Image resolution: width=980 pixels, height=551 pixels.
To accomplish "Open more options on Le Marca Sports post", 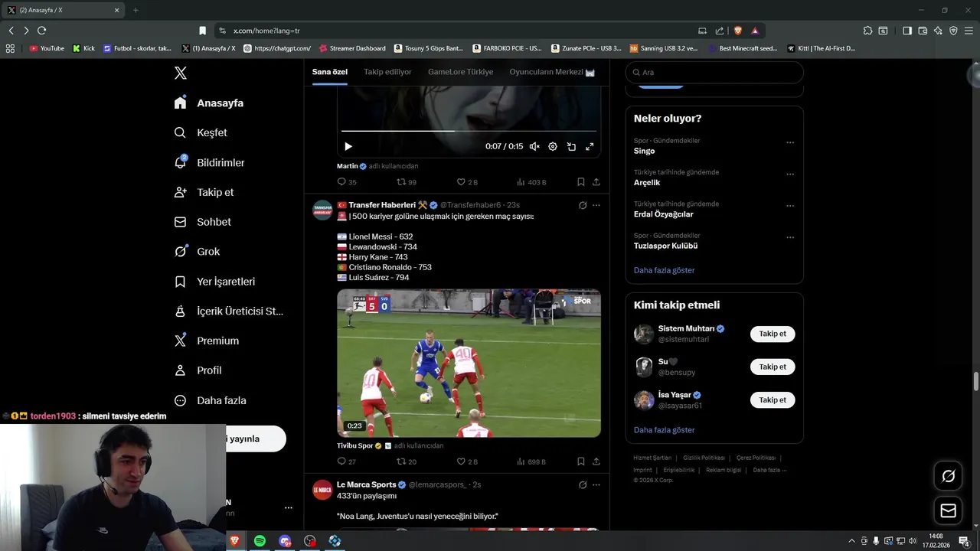I will click(596, 484).
